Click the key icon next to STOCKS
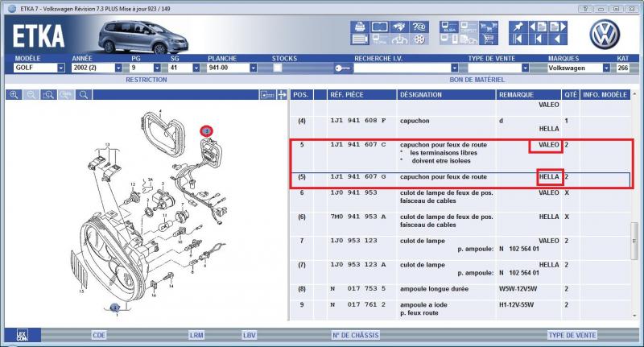The width and height of the screenshot is (644, 347). 342,68
